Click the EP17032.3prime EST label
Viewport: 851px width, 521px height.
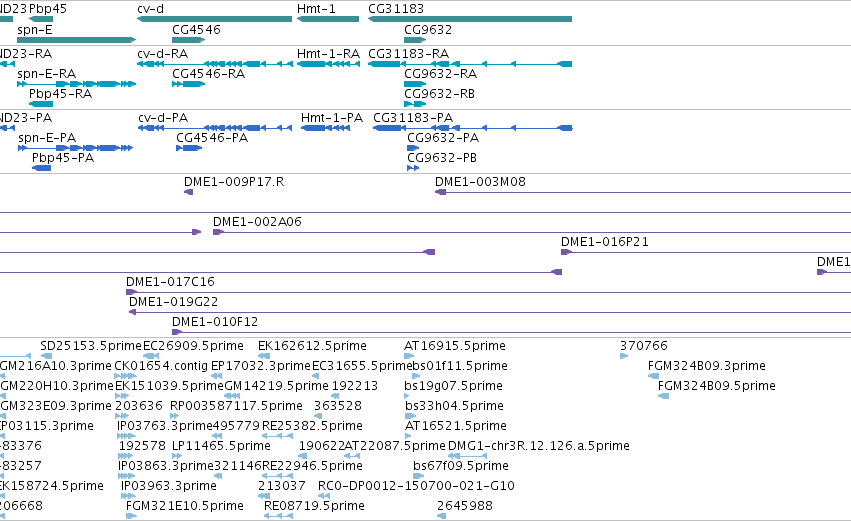point(261,366)
